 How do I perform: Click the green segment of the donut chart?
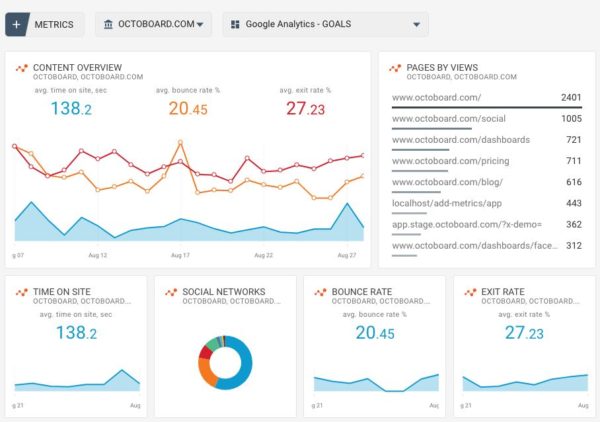click(x=212, y=343)
